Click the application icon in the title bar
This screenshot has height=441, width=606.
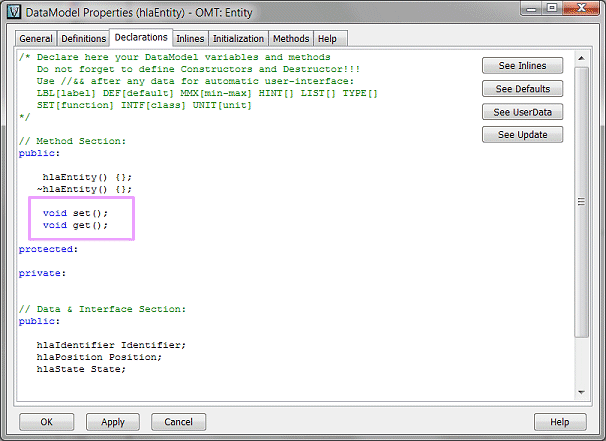(x=12, y=12)
